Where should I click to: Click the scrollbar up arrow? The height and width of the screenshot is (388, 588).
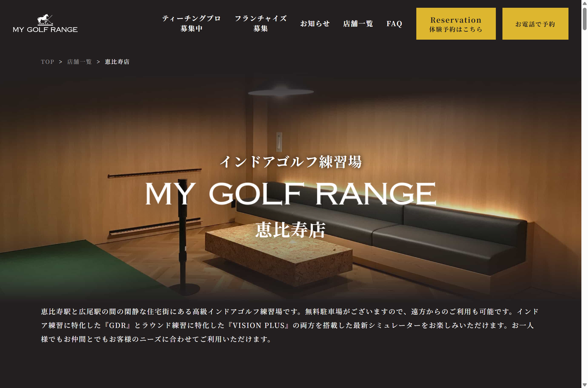(x=585, y=3)
